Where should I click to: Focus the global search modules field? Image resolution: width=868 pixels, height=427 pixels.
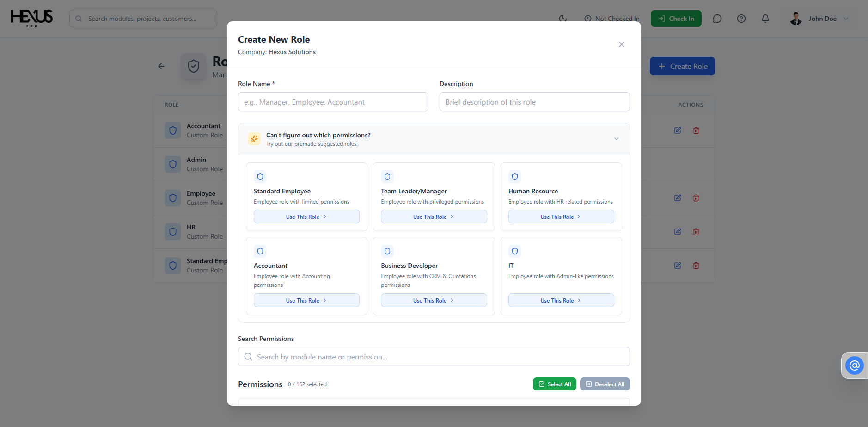click(143, 19)
